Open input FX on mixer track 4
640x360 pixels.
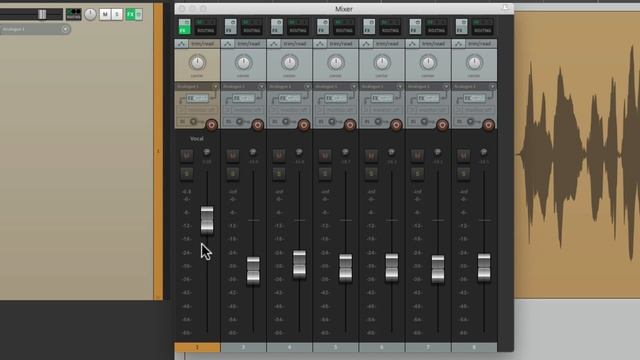(290, 98)
